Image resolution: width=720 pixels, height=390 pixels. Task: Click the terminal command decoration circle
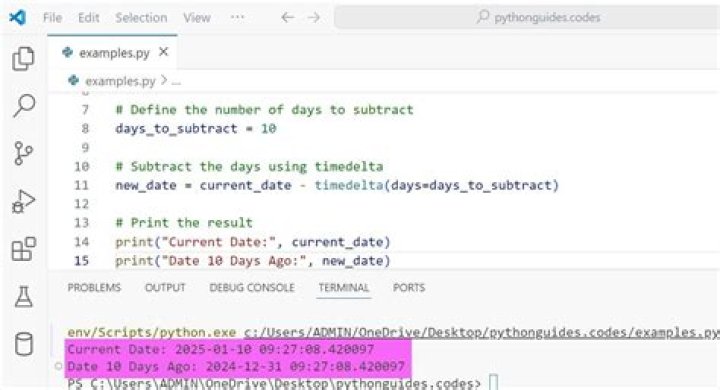(x=58, y=366)
